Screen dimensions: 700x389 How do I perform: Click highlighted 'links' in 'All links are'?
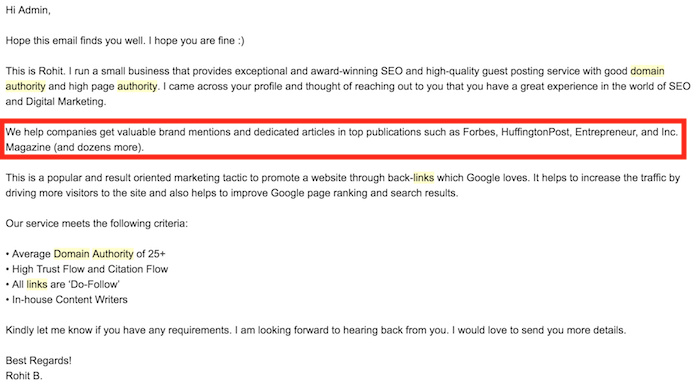coord(37,284)
